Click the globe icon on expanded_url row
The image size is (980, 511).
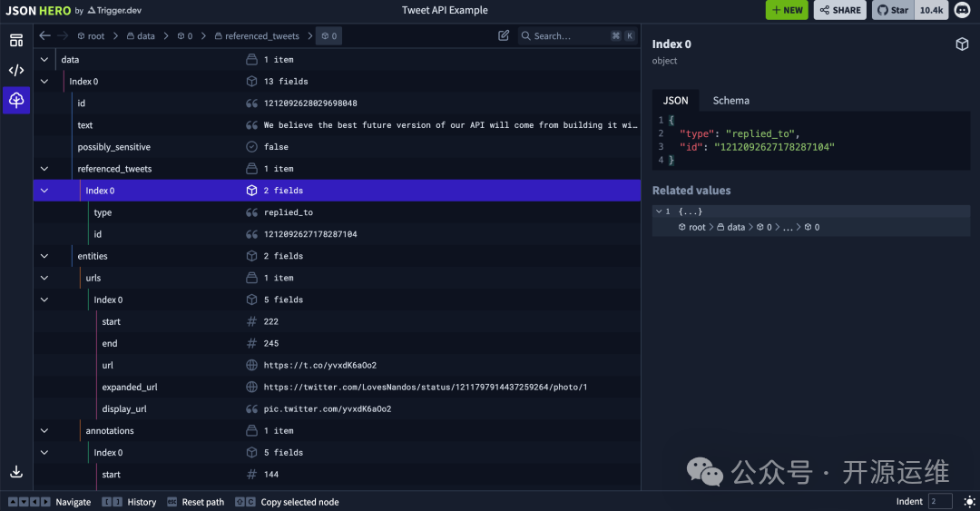pos(252,388)
